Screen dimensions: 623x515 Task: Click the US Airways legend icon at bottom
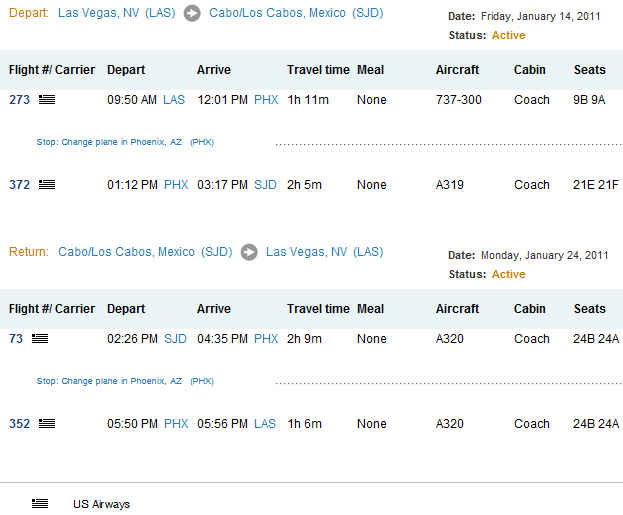point(40,504)
